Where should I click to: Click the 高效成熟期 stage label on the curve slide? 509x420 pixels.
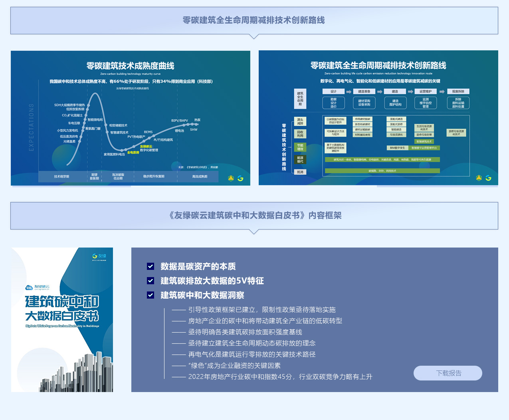point(200,176)
